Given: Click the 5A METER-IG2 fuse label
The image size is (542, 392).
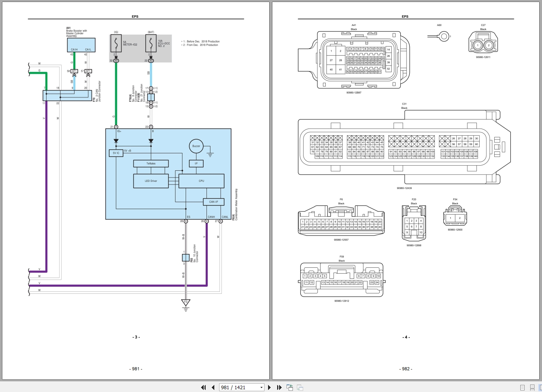Looking at the screenshot, I should (130, 43).
